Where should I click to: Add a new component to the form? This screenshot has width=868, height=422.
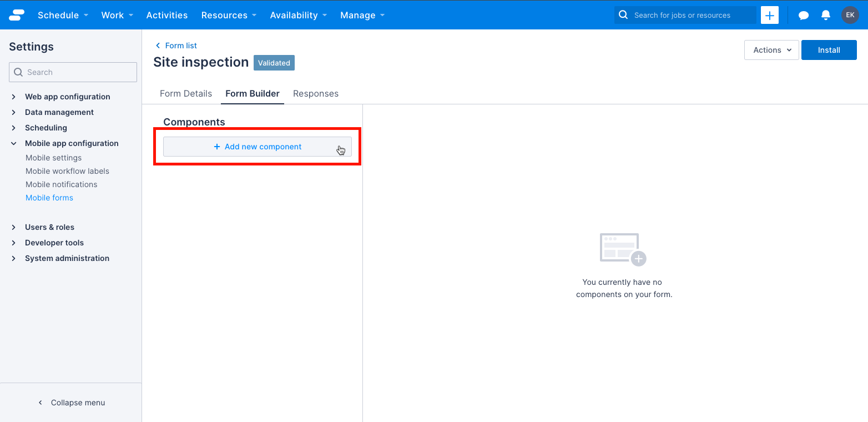(x=257, y=147)
